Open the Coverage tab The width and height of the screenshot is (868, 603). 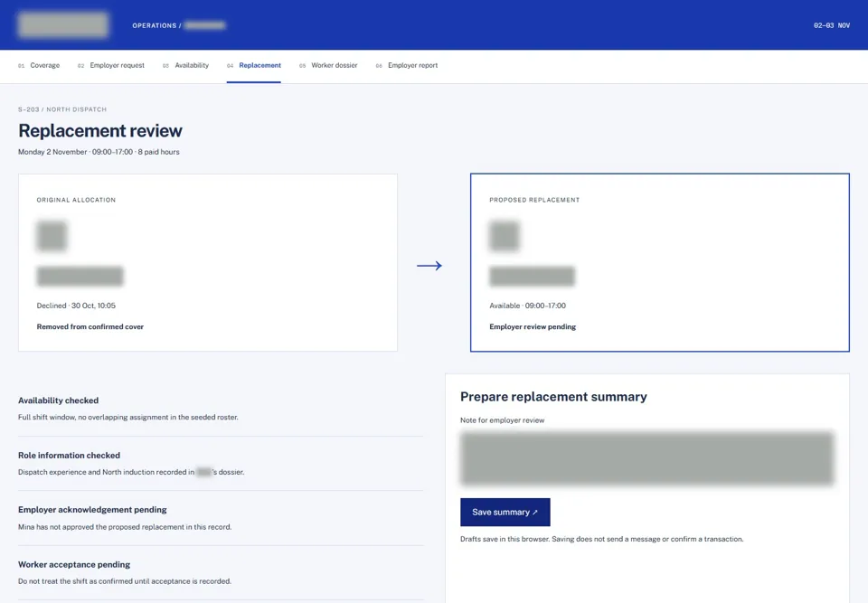39,65
